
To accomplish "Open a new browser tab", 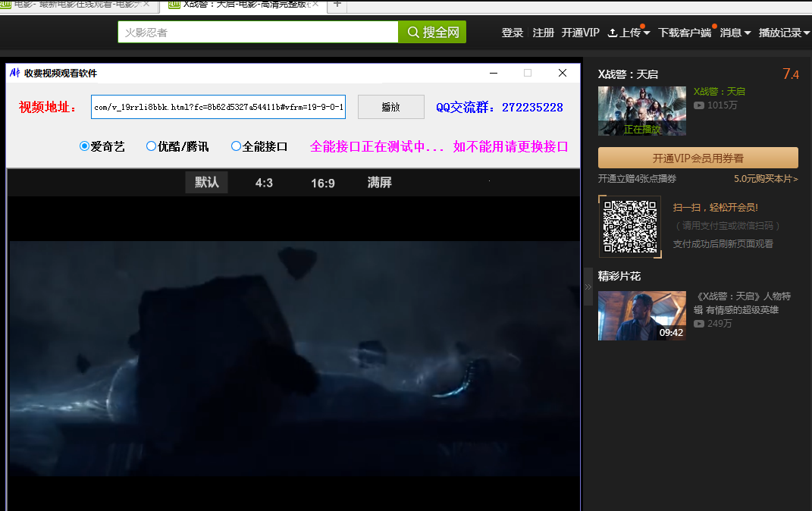I will pyautogui.click(x=337, y=4).
